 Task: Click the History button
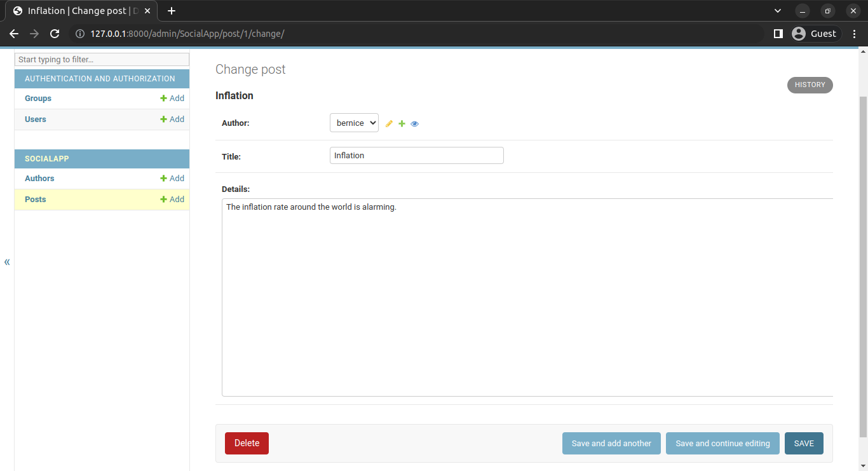pos(810,85)
